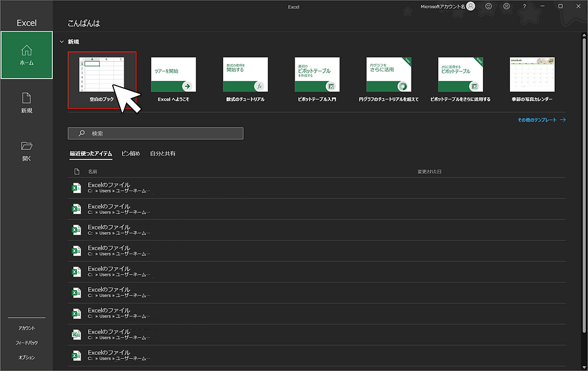Create a 空白のブック blank workbook
588x371 pixels.
click(x=101, y=80)
